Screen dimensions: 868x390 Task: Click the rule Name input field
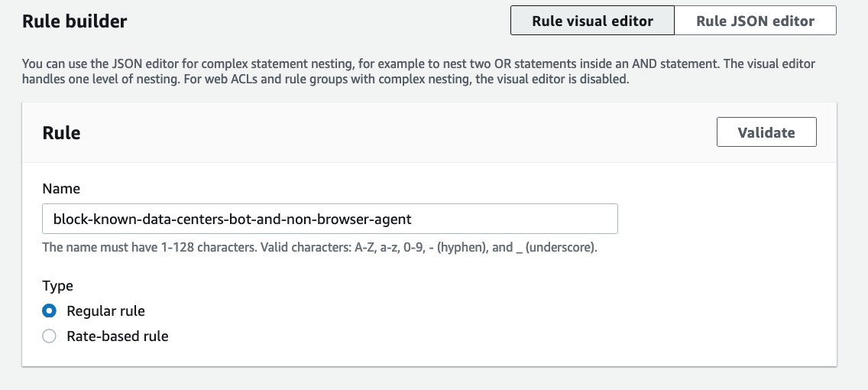click(329, 219)
